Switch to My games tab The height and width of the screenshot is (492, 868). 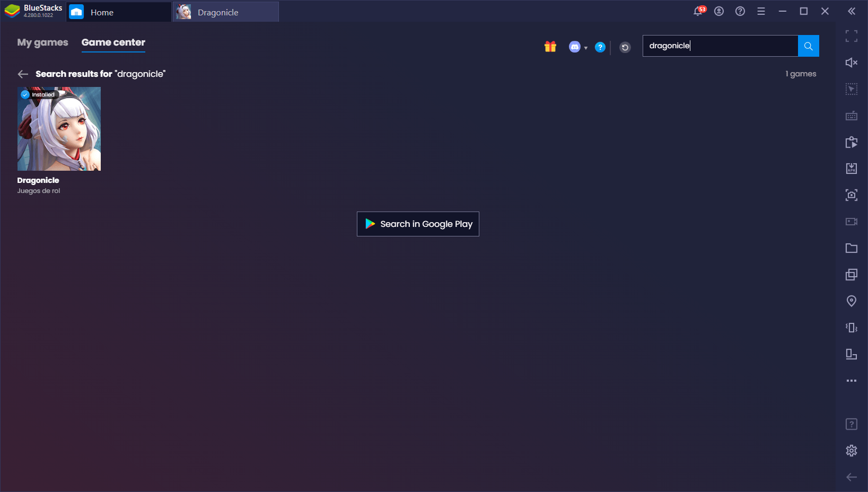click(42, 42)
